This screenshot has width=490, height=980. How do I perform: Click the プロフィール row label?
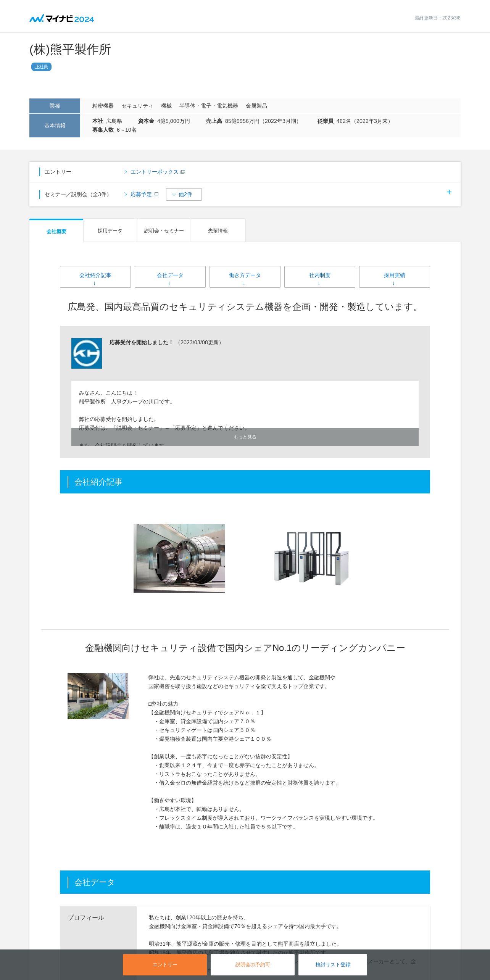(86, 917)
